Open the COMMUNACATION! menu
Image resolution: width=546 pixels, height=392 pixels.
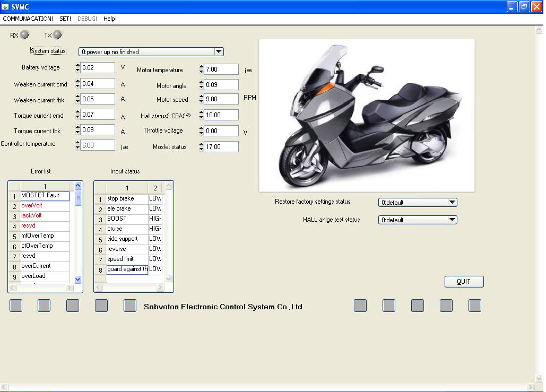coord(28,19)
